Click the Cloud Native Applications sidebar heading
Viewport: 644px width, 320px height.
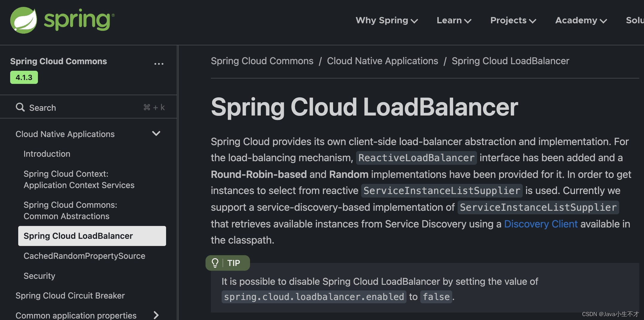click(65, 134)
